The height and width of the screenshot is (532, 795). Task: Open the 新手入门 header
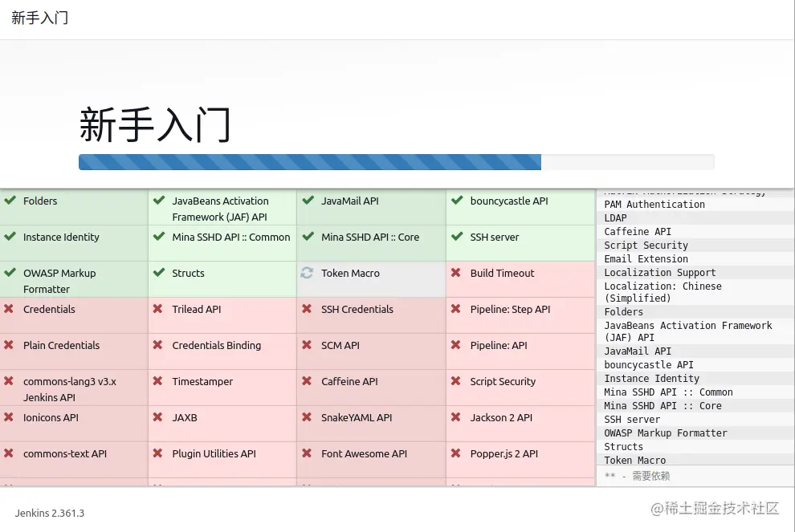(39, 18)
